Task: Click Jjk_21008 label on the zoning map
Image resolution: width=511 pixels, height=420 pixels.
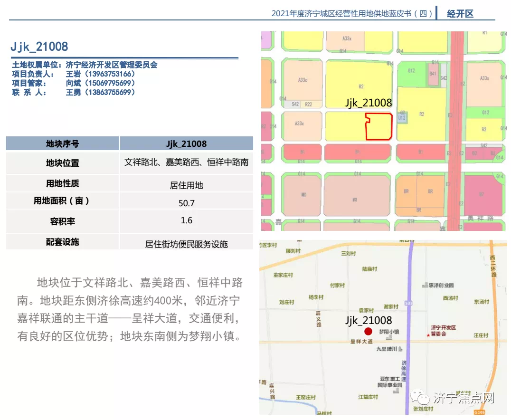Action: pos(369,103)
